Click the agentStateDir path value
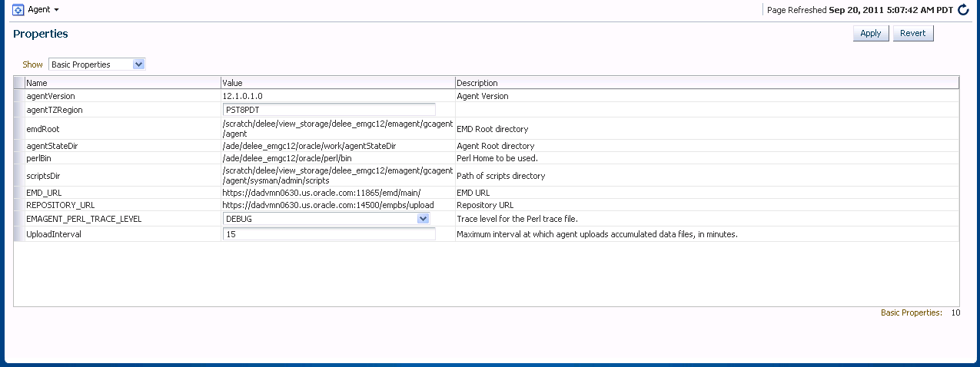 [309, 146]
